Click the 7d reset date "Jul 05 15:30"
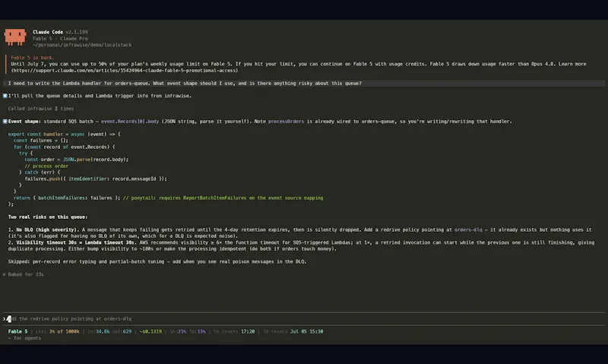The image size is (608, 364). point(307,331)
